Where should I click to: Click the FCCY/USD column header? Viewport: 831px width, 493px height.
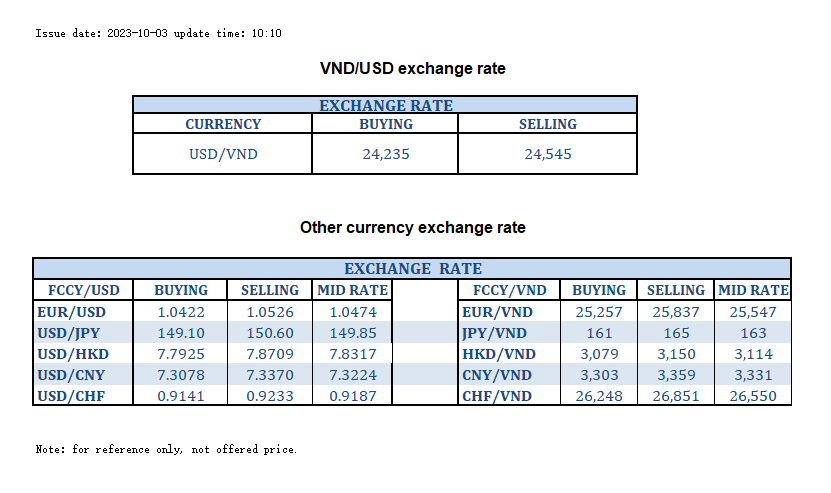(x=84, y=290)
